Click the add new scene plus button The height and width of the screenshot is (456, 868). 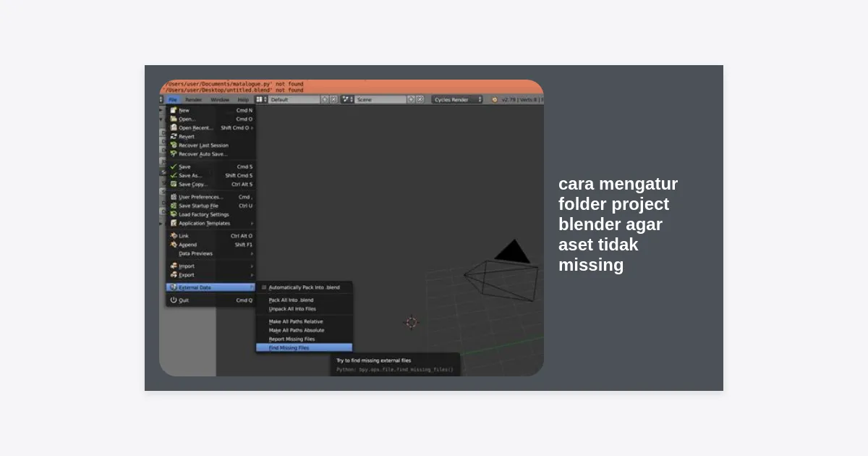click(411, 100)
